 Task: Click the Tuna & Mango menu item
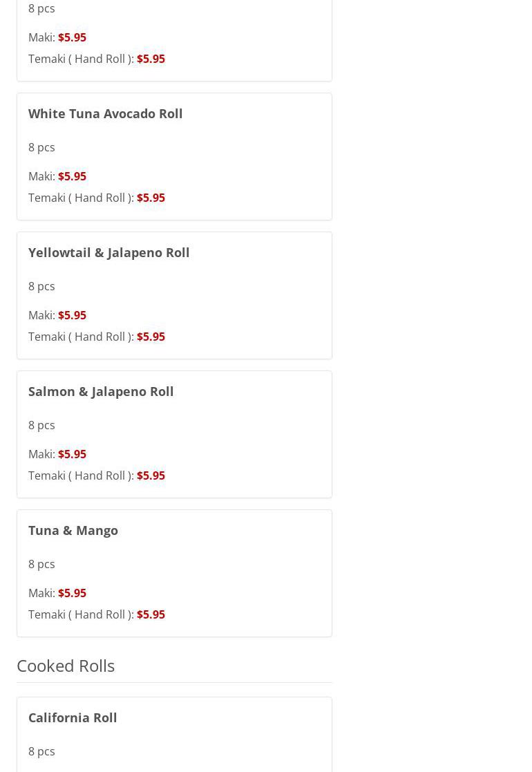[73, 530]
